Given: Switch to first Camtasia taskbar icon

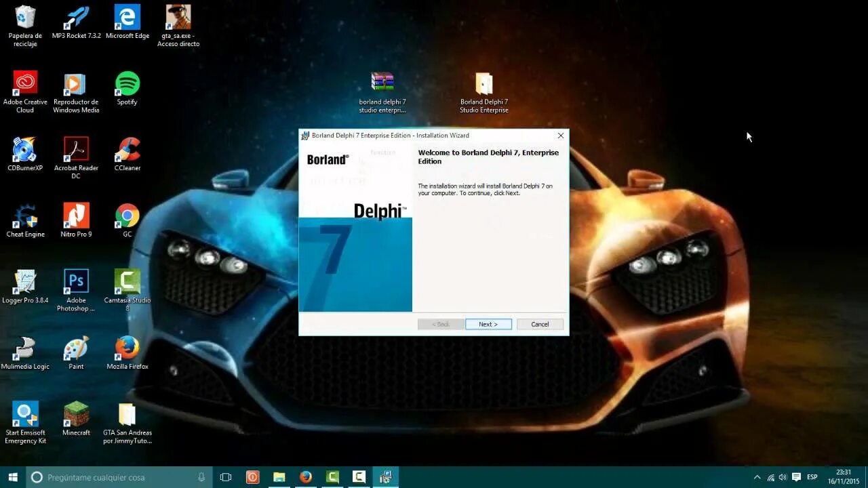Looking at the screenshot, I should point(332,477).
